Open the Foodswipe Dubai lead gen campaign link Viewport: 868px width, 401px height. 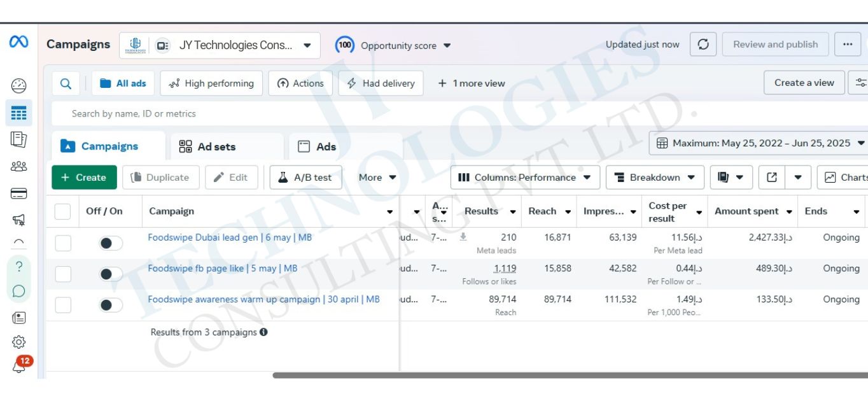tap(230, 237)
